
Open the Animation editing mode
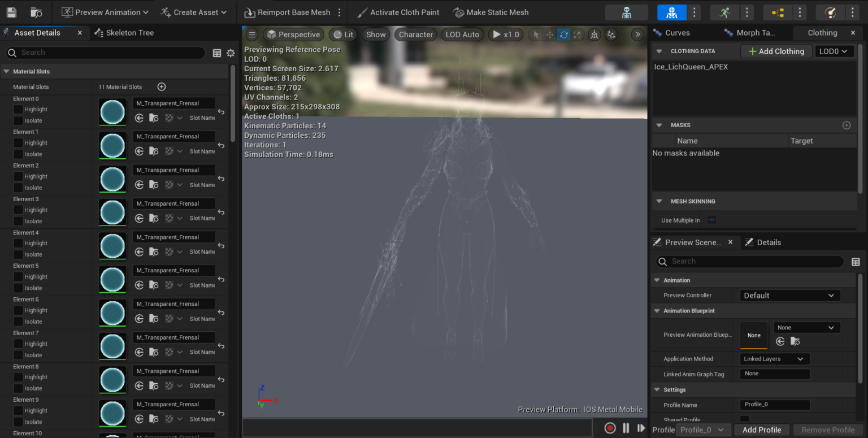(x=724, y=12)
